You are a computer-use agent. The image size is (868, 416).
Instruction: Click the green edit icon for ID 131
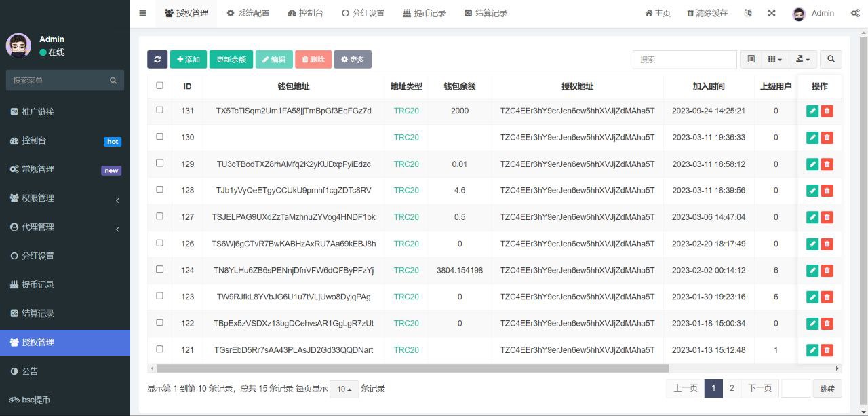(812, 111)
